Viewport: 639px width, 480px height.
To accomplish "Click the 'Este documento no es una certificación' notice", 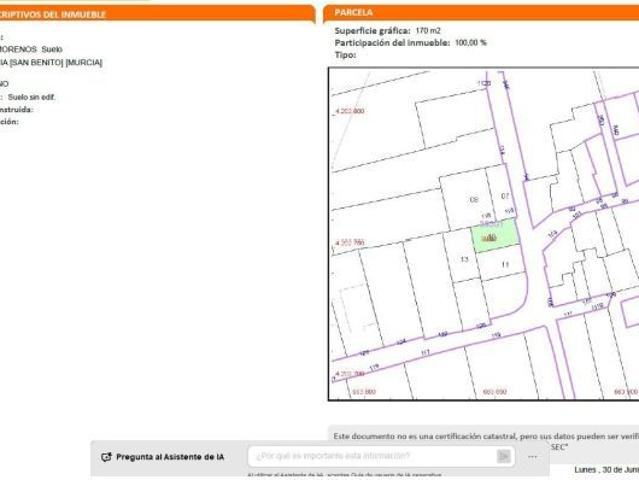I will (x=486, y=436).
